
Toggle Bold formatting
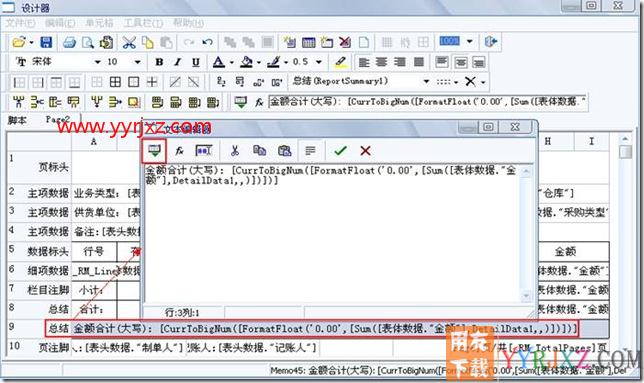point(159,62)
